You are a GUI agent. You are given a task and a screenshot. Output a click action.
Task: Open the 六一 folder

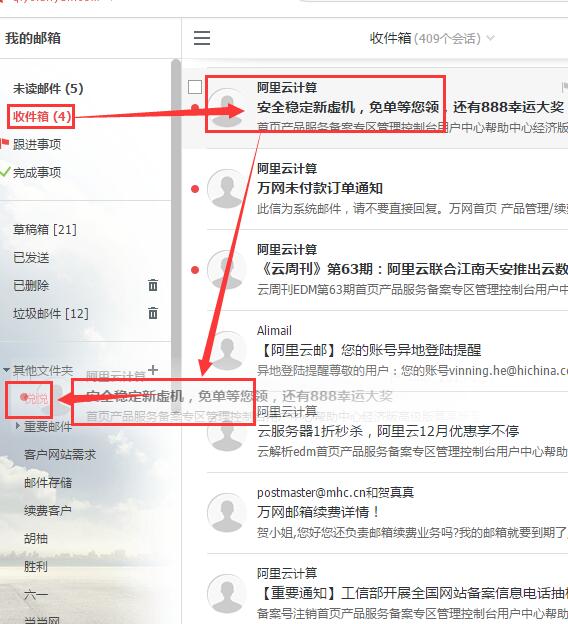tap(36, 595)
